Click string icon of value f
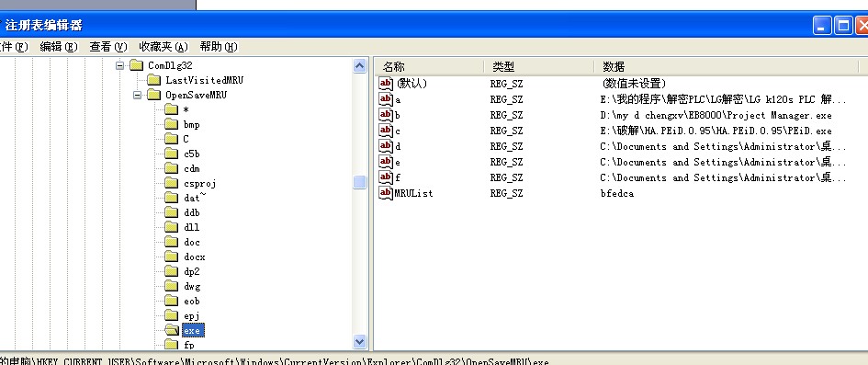Screen dimensions: 868x365 click(x=386, y=177)
